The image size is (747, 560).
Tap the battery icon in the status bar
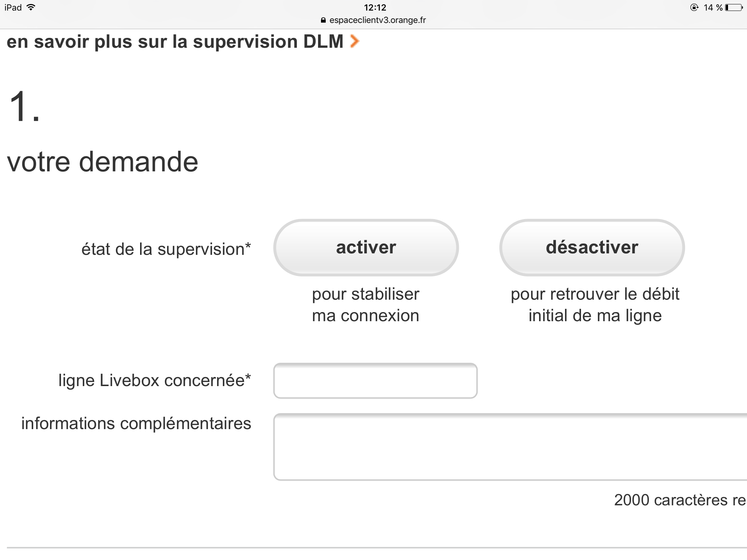coord(734,8)
